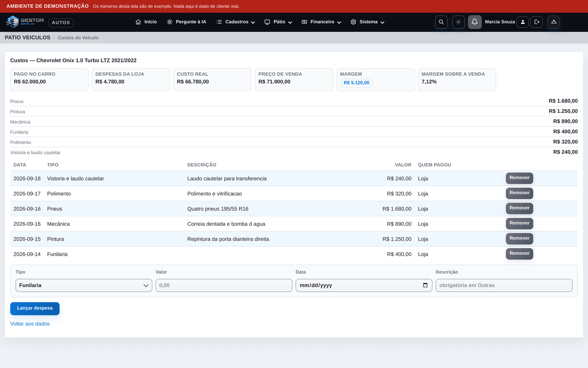The height and width of the screenshot is (368, 588).
Task: Click the MARGEM SOBRE A VENDA value 7,12%
Action: [429, 82]
